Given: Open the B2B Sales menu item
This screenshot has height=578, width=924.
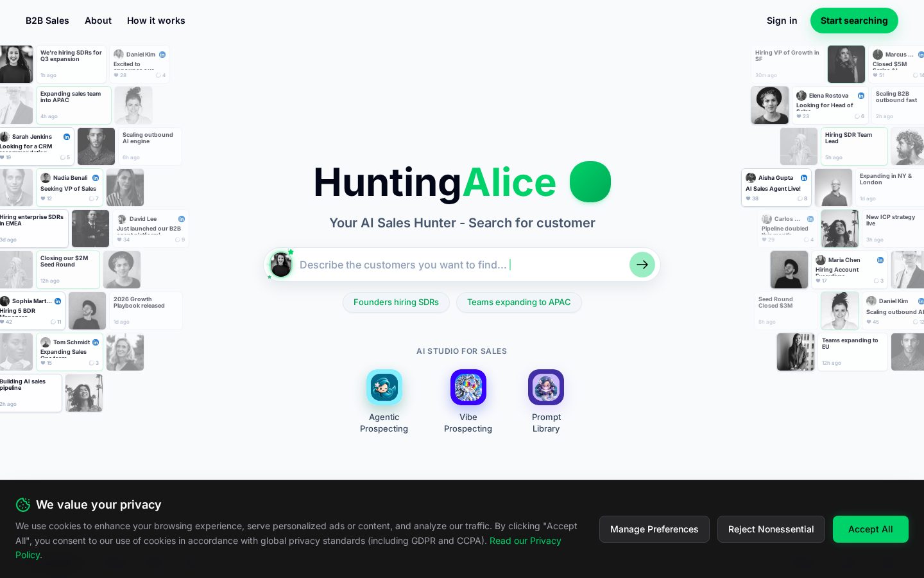Looking at the screenshot, I should [x=47, y=21].
